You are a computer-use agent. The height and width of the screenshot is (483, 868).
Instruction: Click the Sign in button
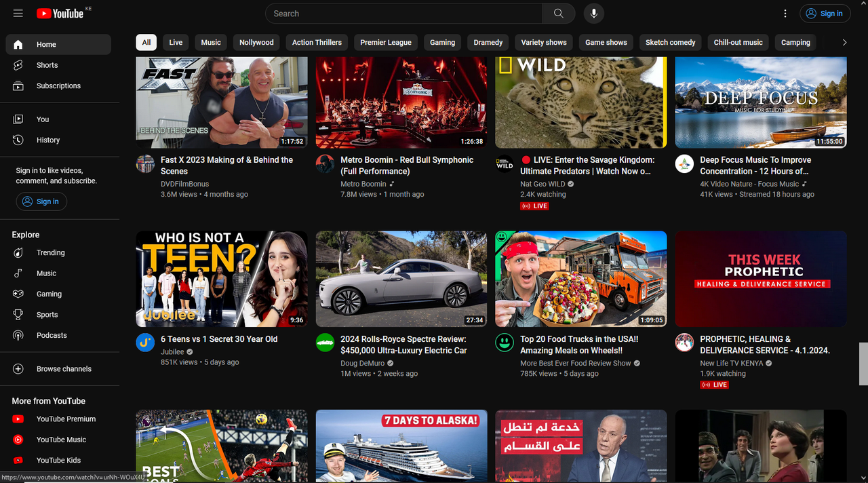(825, 13)
